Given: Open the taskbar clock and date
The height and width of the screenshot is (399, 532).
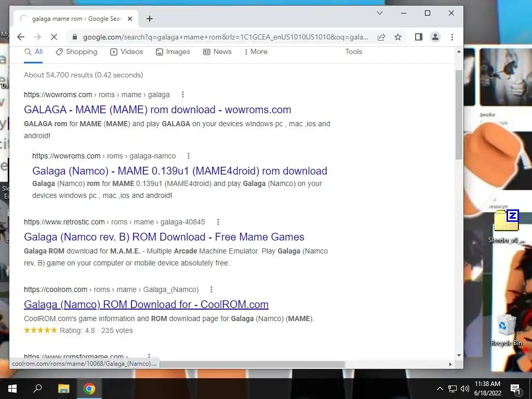Looking at the screenshot, I should coord(487,389).
